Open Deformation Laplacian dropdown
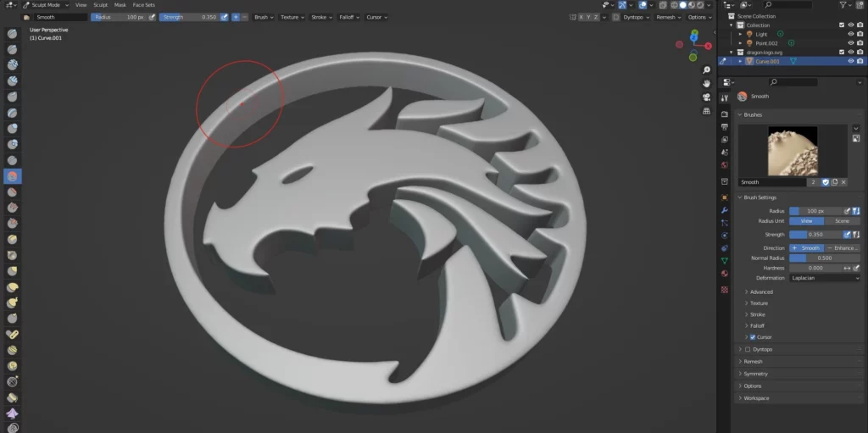Viewport: 868px width, 433px height. 825,278
